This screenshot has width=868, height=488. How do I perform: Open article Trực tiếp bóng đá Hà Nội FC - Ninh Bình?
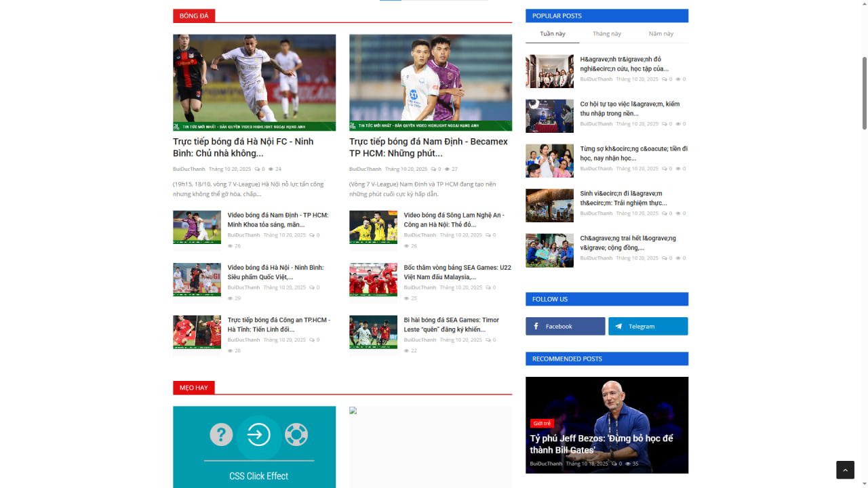(243, 147)
